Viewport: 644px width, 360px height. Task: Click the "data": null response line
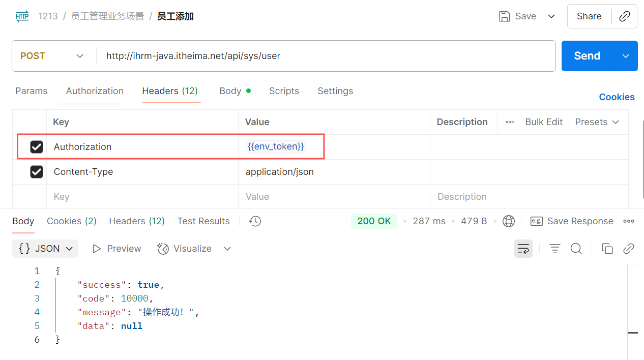tap(110, 326)
